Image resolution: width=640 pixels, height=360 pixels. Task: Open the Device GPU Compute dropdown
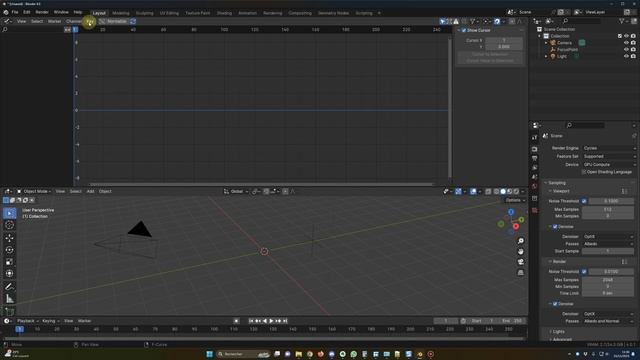pos(609,164)
